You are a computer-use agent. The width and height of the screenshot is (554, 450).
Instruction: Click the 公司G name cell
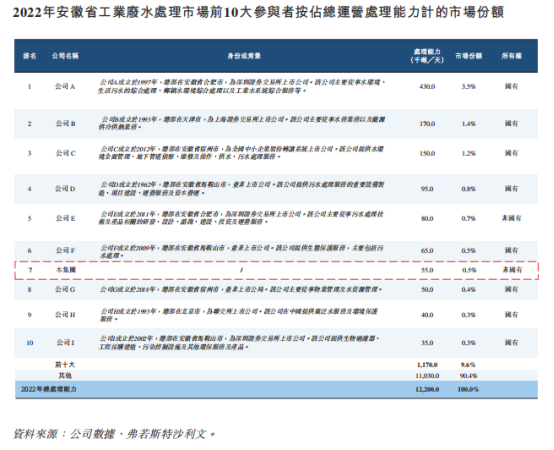pyautogui.click(x=65, y=289)
